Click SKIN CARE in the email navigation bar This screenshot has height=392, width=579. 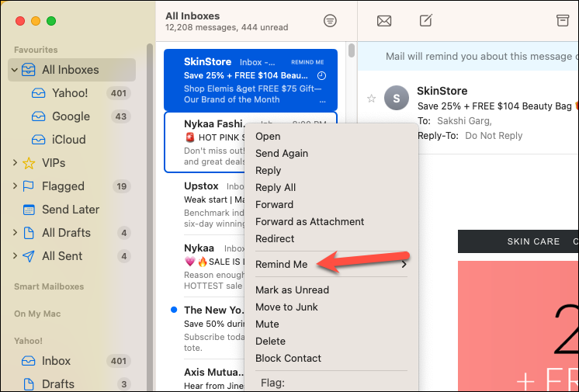pos(533,241)
